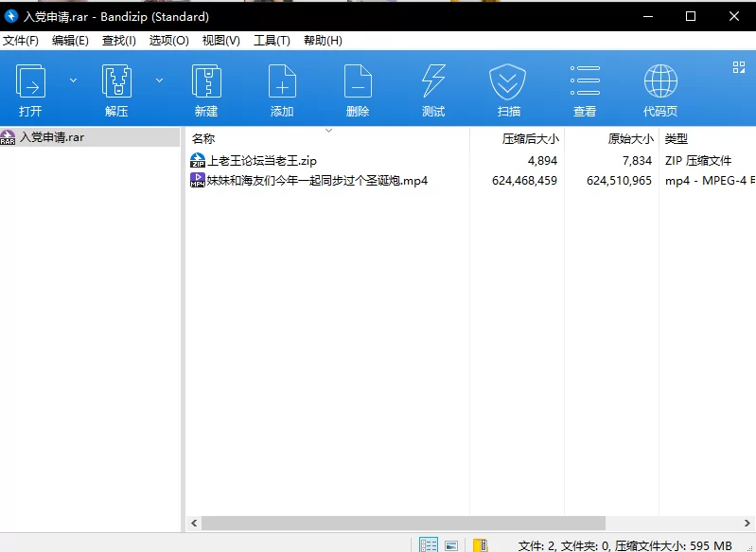Open the 文件(F) menu

tap(21, 41)
